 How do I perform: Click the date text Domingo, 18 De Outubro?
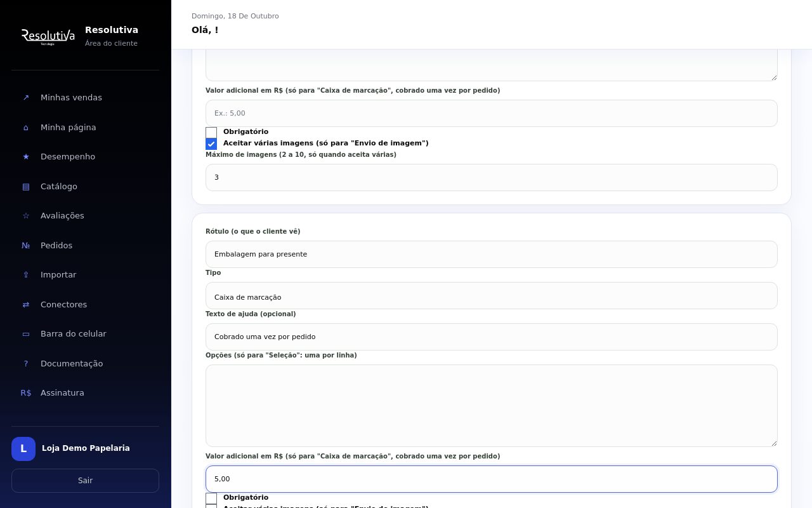(x=235, y=16)
